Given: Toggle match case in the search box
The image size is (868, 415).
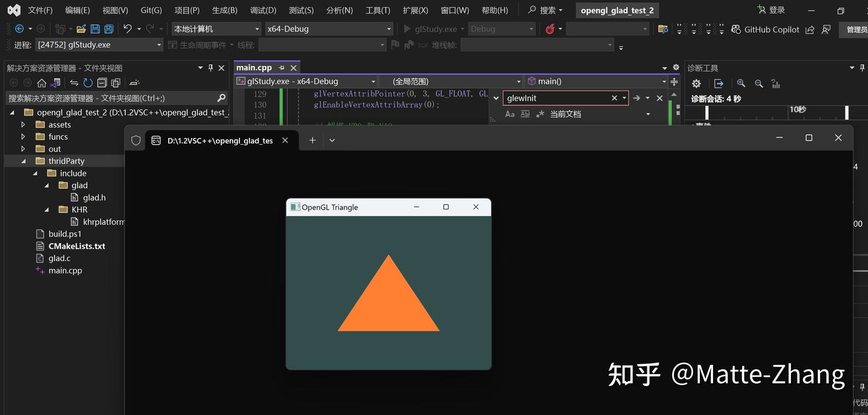Looking at the screenshot, I should (x=510, y=113).
